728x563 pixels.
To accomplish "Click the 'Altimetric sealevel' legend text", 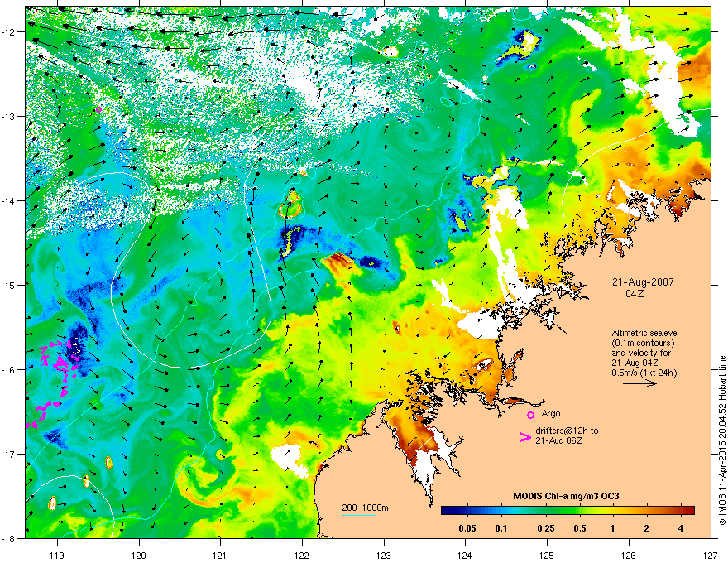I will pyautogui.click(x=645, y=333).
